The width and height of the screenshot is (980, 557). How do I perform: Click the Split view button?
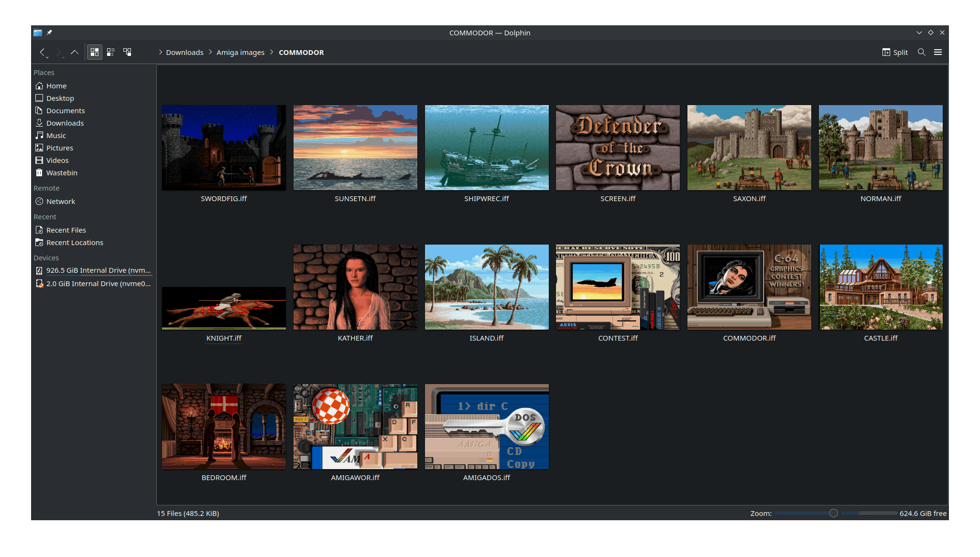[x=895, y=52]
